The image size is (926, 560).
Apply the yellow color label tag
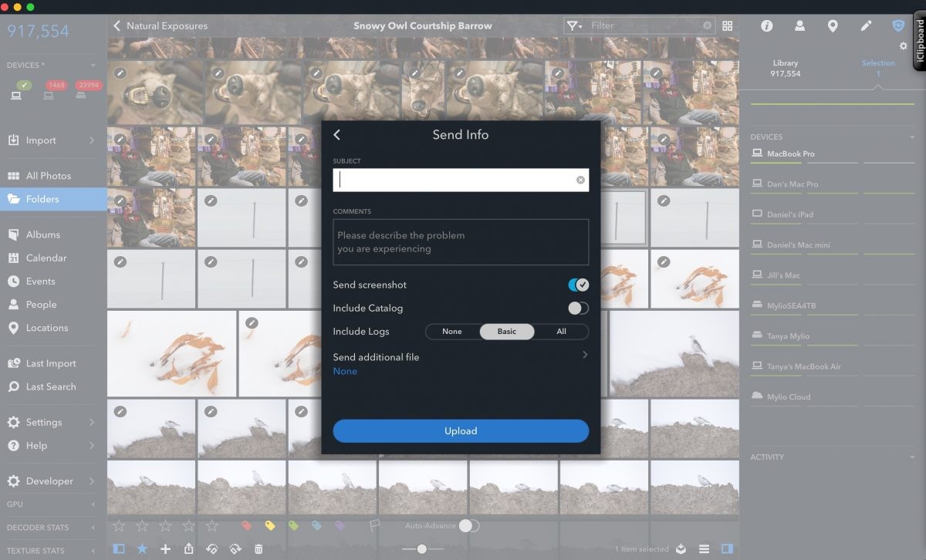(270, 525)
